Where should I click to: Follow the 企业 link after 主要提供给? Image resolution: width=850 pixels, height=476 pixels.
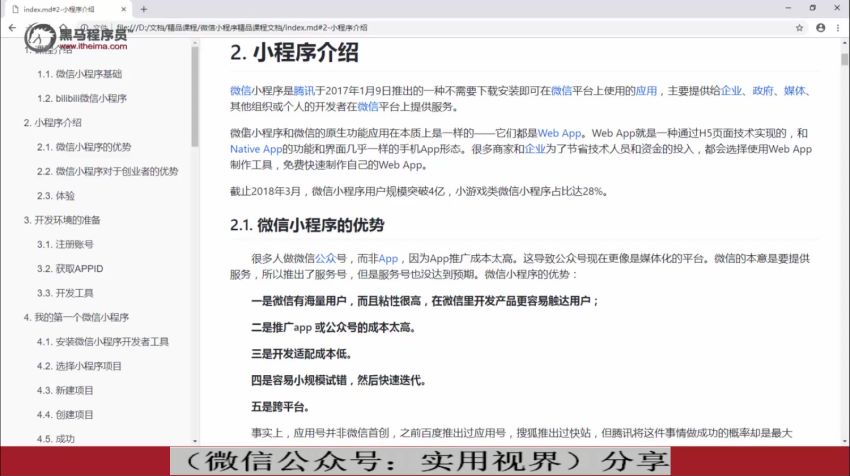731,91
